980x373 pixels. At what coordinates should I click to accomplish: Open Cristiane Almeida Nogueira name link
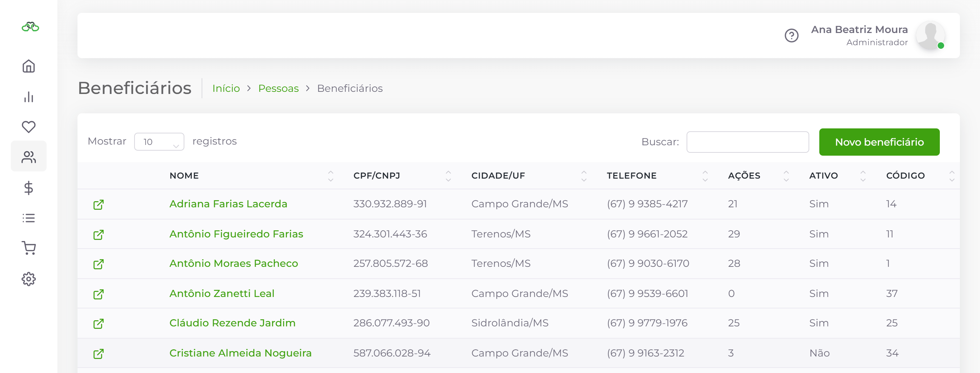coord(240,353)
